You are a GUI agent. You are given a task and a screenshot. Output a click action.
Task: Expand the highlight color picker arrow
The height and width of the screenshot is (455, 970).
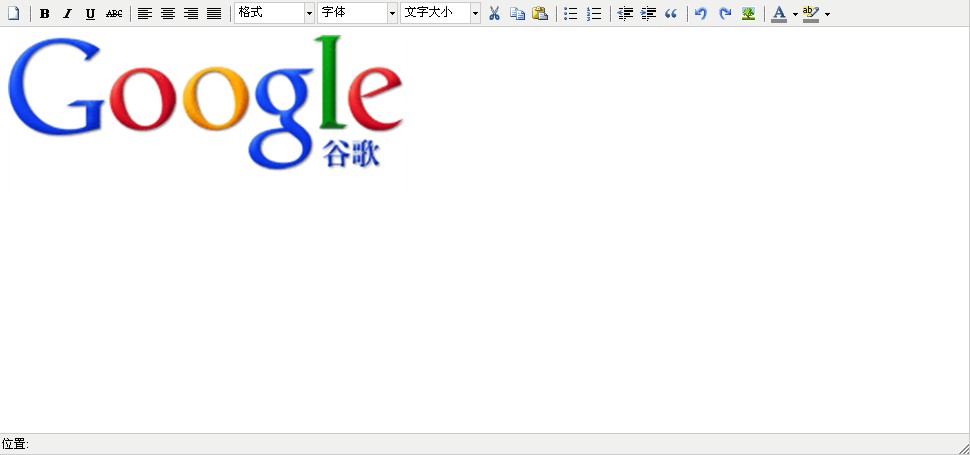click(x=828, y=14)
